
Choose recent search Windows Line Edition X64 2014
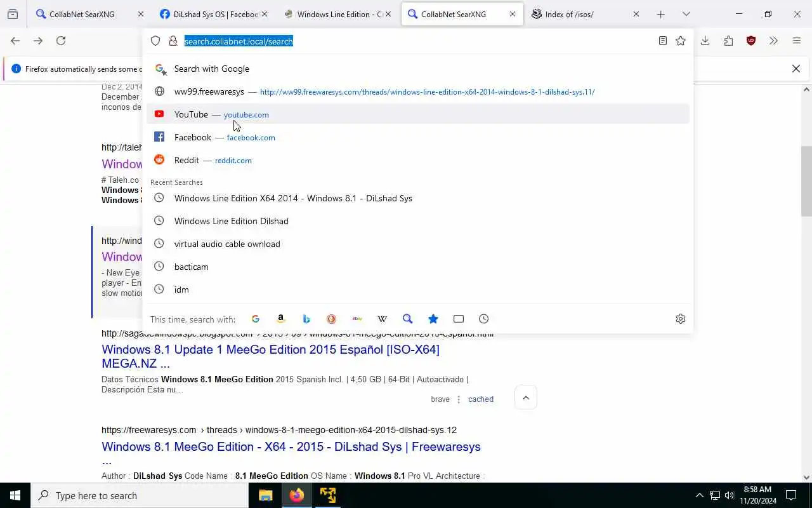[417, 198]
